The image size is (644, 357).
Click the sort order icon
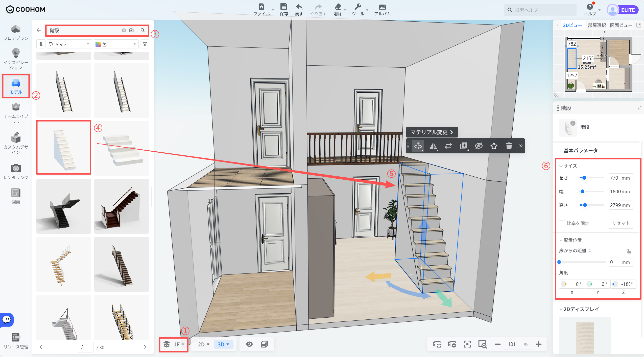coord(41,44)
